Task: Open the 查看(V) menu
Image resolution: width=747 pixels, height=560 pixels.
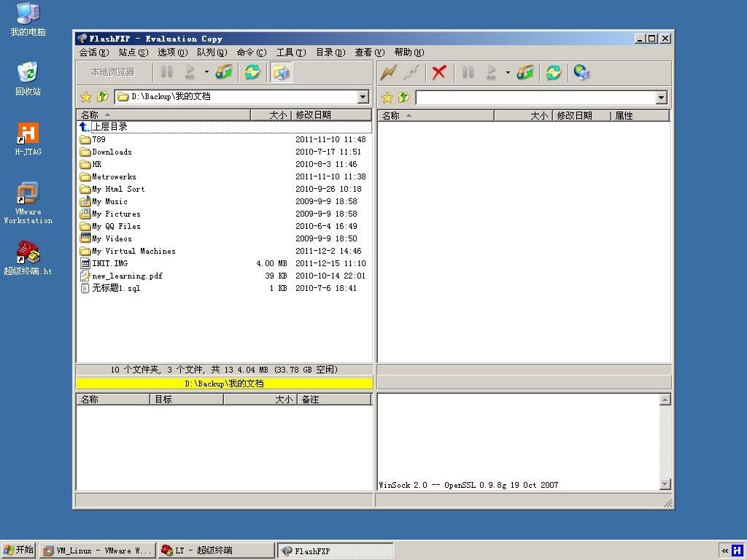Action: (370, 52)
